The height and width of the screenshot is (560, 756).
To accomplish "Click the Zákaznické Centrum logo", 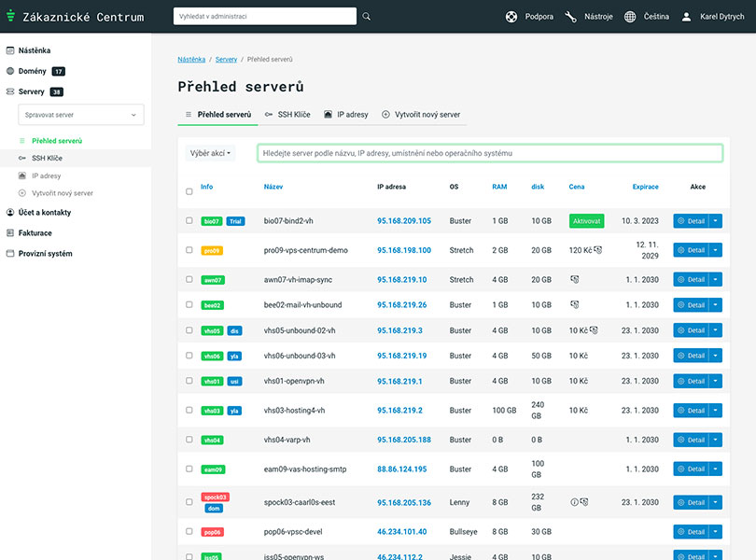I will pos(75,17).
